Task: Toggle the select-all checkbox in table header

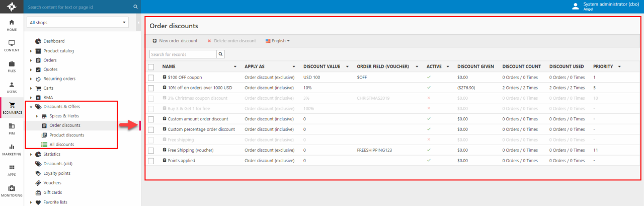Action: [151, 66]
